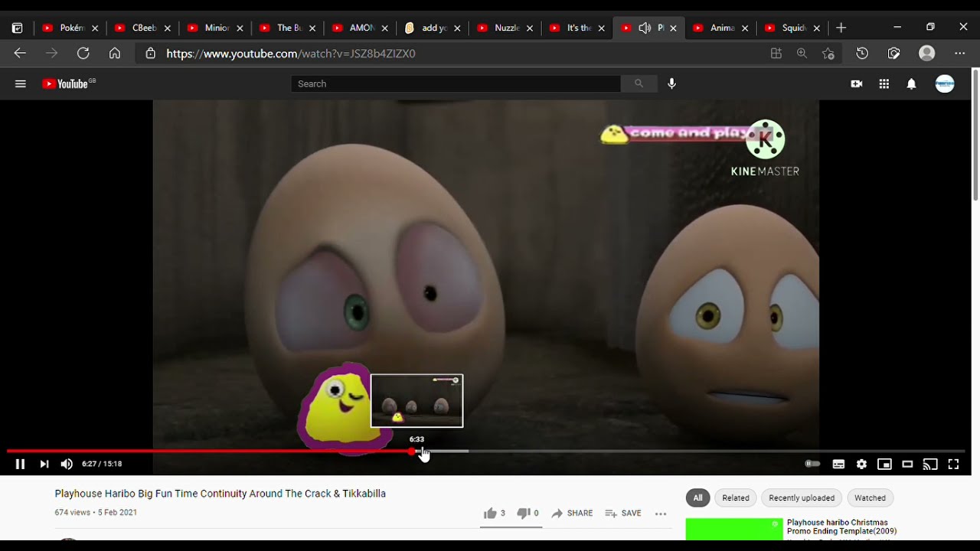
Task: Click the search magnifier button
Action: point(639,84)
